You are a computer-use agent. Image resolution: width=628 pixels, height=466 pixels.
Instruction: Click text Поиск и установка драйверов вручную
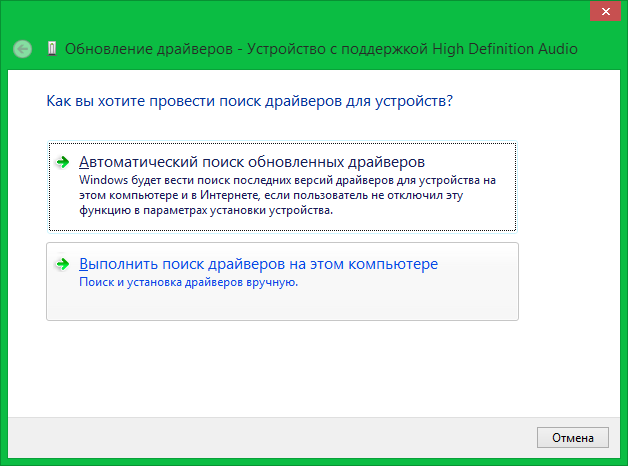pyautogui.click(x=188, y=283)
